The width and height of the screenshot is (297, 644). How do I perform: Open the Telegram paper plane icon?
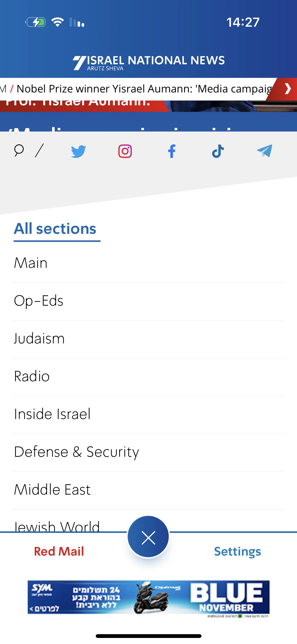tap(265, 151)
